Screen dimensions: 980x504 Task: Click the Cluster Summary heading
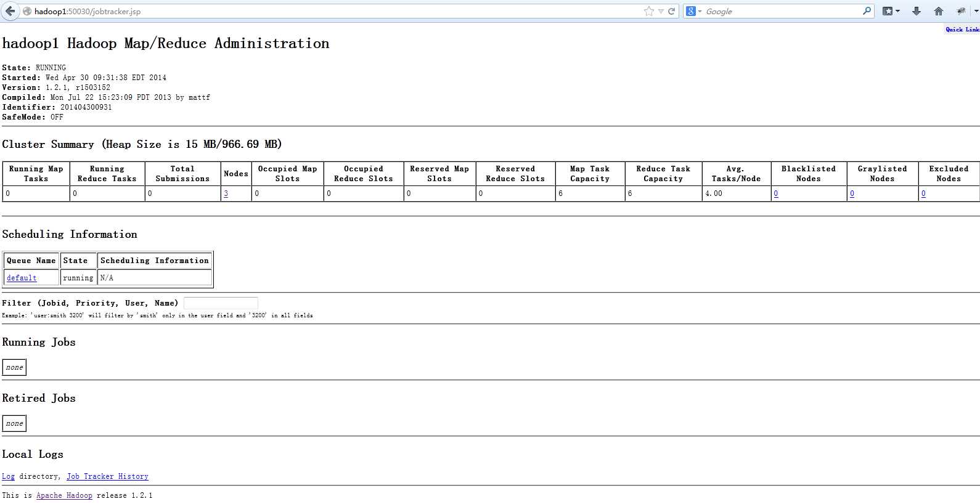pos(142,144)
